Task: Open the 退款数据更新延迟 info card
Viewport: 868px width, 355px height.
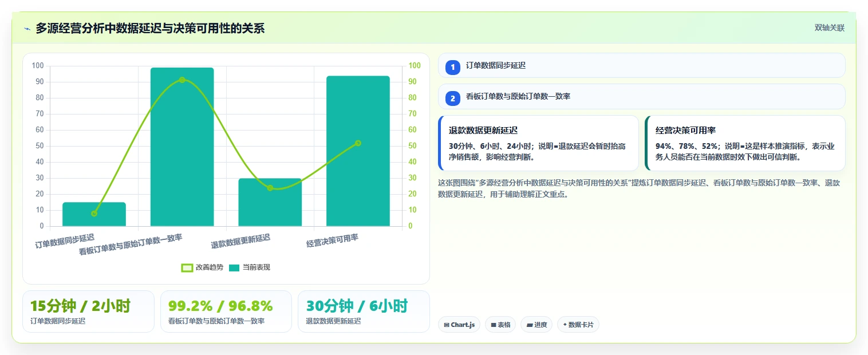Action: (538, 143)
